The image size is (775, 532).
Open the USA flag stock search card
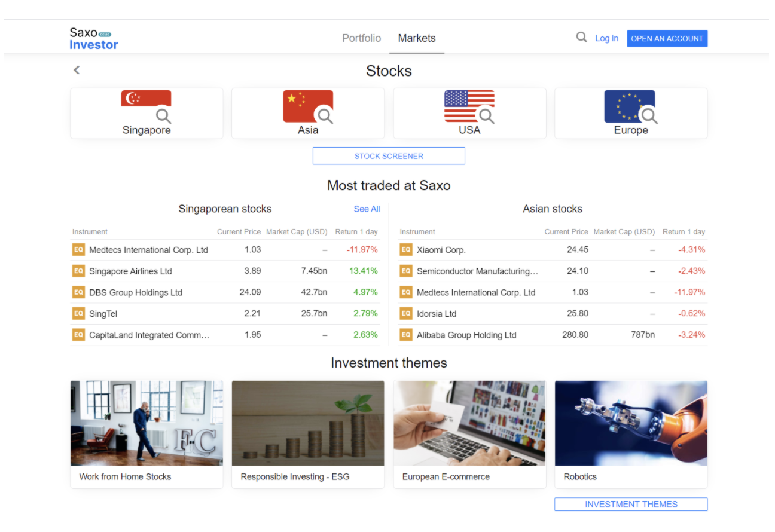tap(469, 114)
